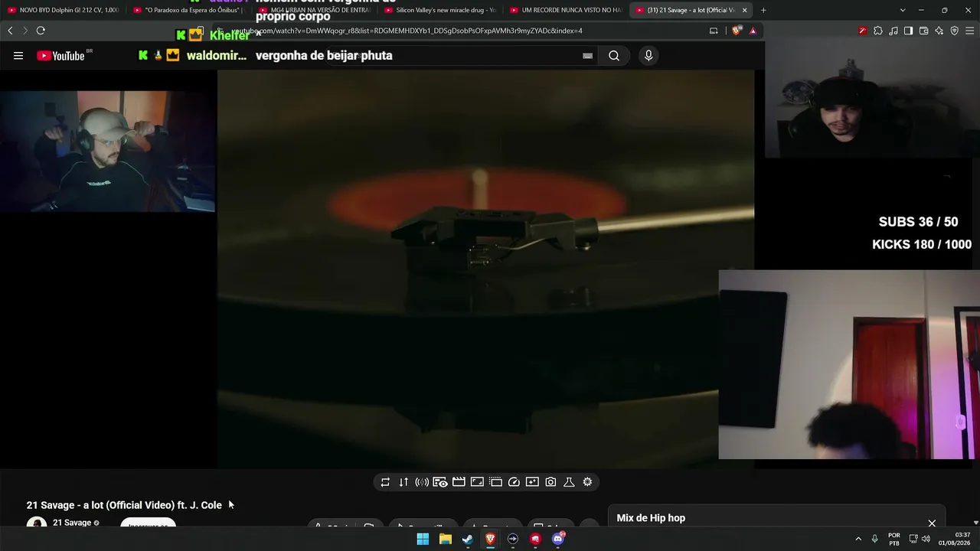The height and width of the screenshot is (551, 980).
Task: Open the on-screen keyboard in search box
Action: [x=587, y=56]
